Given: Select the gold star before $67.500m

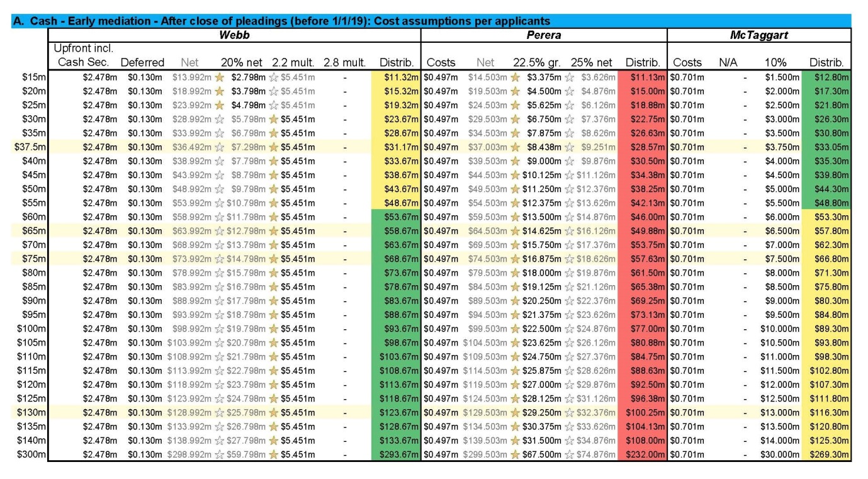Looking at the screenshot, I should click(515, 454).
